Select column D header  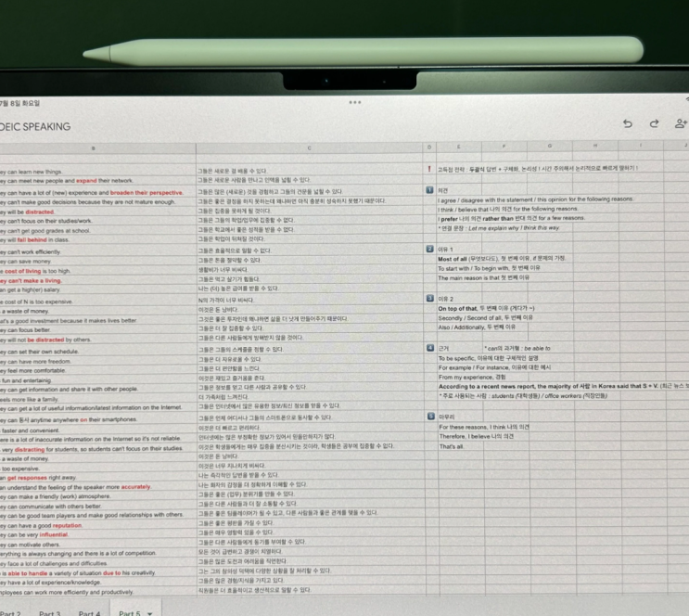(429, 148)
